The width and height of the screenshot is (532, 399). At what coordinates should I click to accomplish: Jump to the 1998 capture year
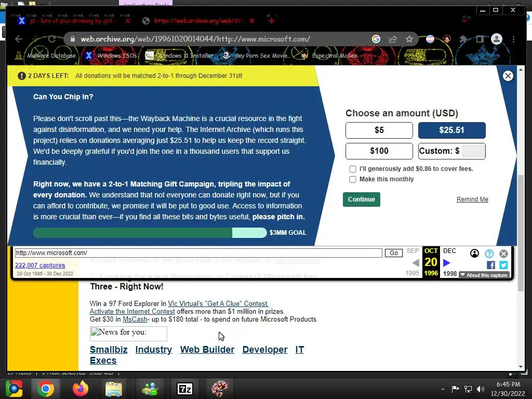click(x=449, y=273)
